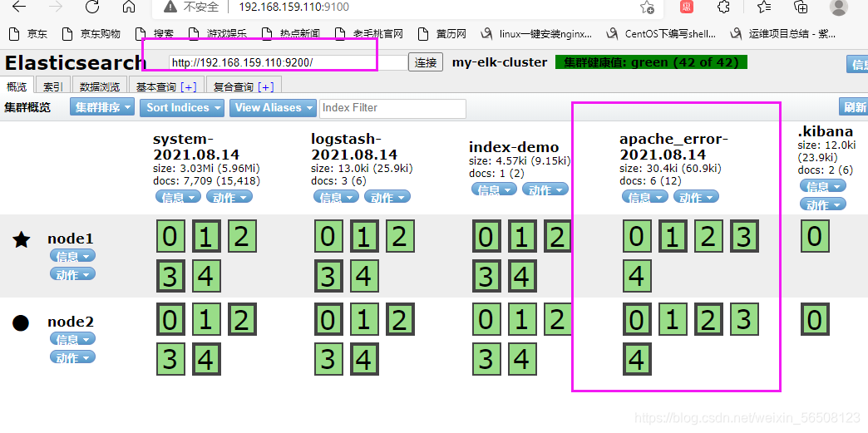
Task: Open 信息 dropdown for node2
Action: 72,339
